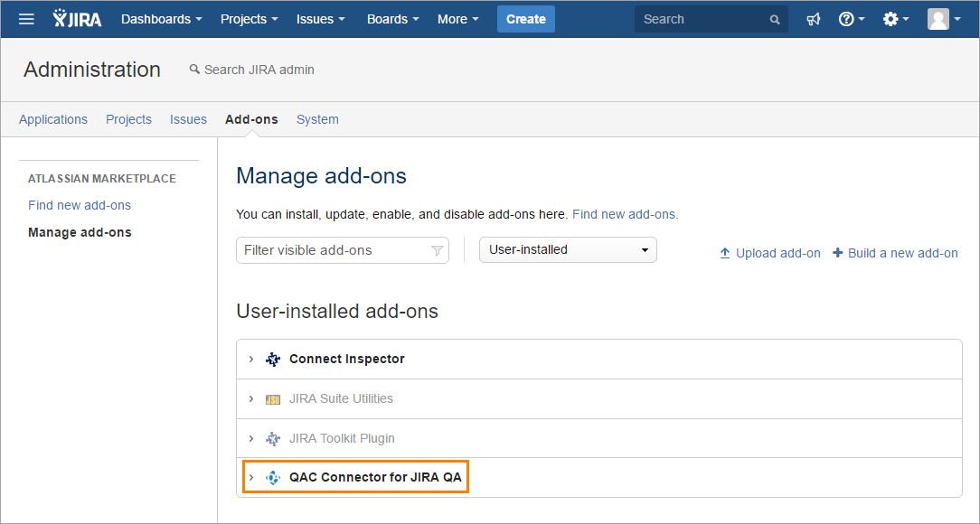
Task: Open the Help question mark icon
Action: click(x=846, y=18)
